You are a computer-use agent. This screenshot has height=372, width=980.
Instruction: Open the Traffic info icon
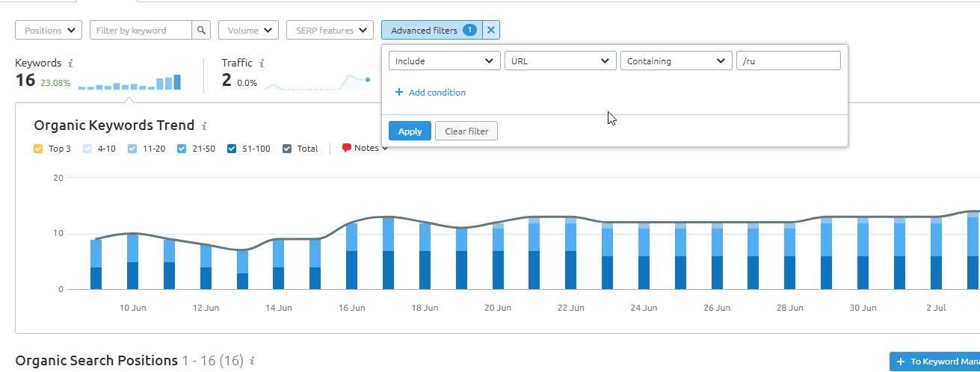262,63
